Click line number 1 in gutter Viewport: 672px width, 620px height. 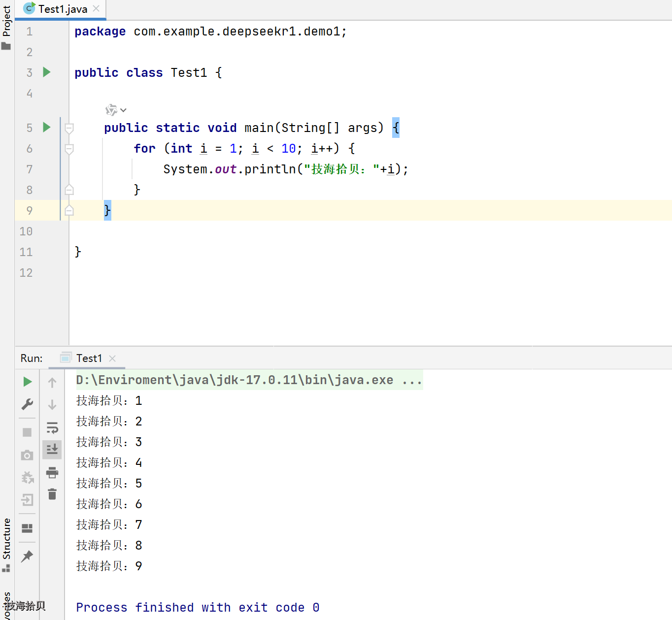pos(30,32)
